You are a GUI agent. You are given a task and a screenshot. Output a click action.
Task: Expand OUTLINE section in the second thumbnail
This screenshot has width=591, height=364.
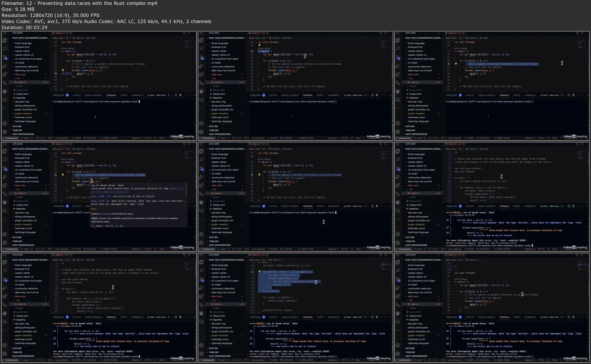point(213,126)
